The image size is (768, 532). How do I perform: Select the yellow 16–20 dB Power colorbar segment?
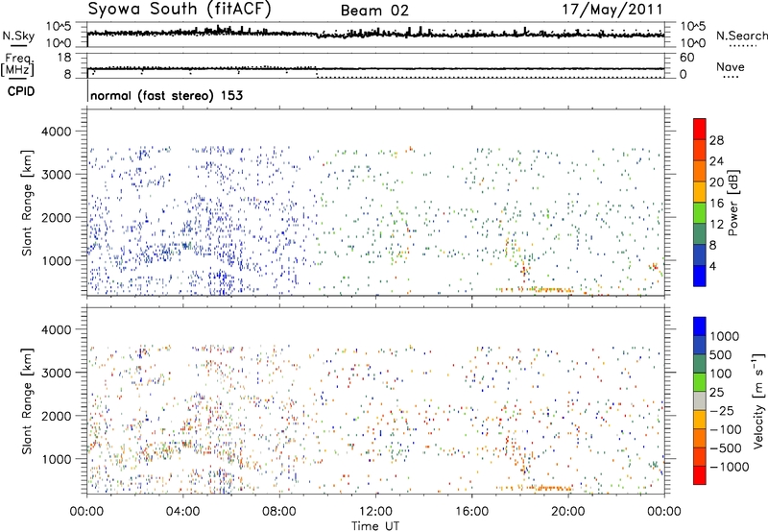[700, 192]
